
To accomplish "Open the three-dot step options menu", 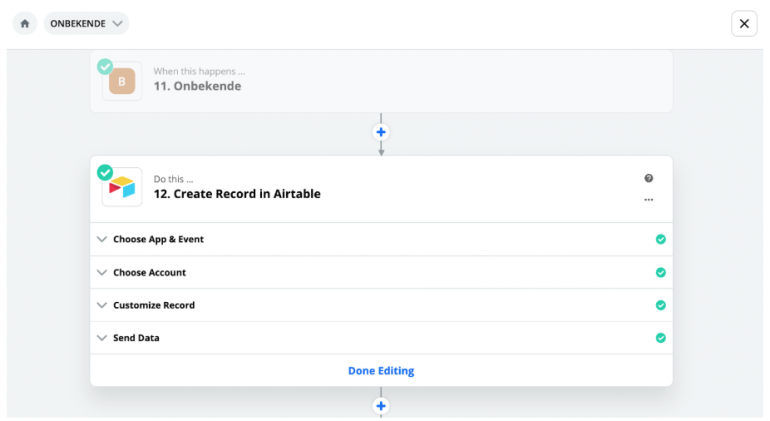I will (x=649, y=200).
